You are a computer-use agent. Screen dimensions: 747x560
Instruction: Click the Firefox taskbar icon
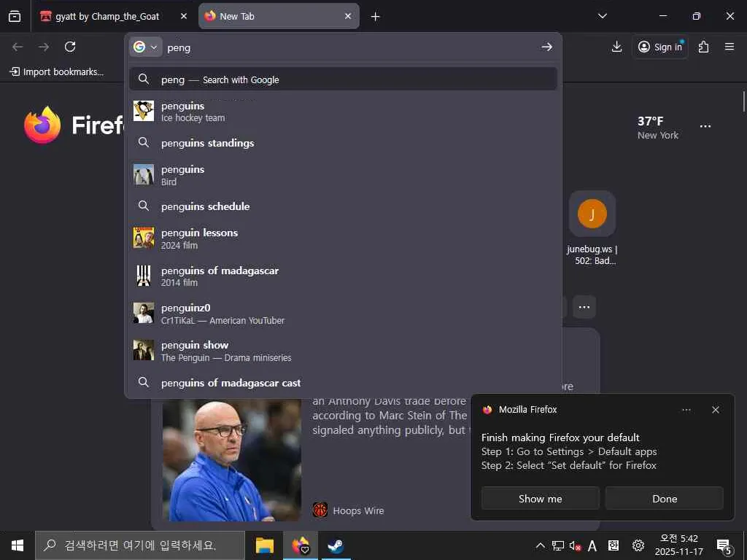point(300,545)
